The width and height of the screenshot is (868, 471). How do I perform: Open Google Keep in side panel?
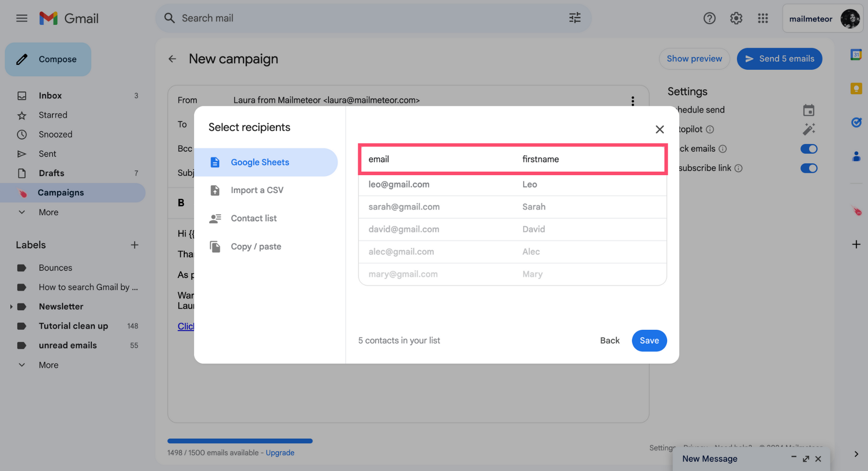pyautogui.click(x=856, y=88)
